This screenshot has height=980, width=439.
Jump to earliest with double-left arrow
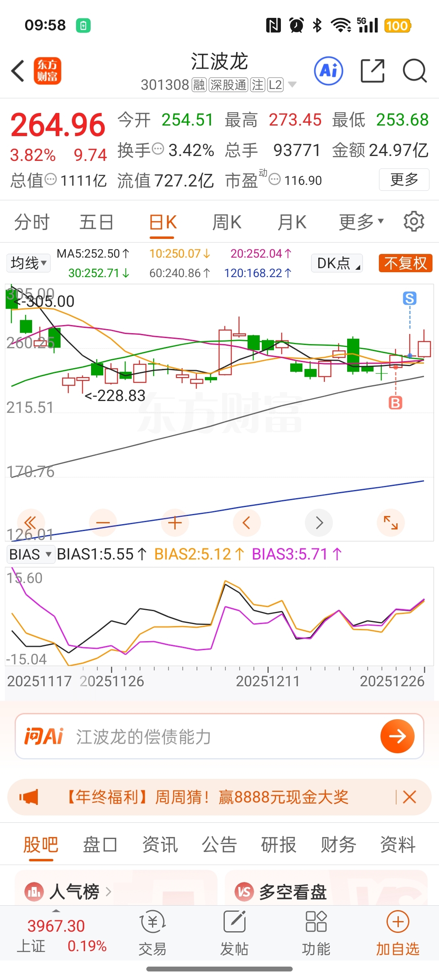[x=31, y=523]
